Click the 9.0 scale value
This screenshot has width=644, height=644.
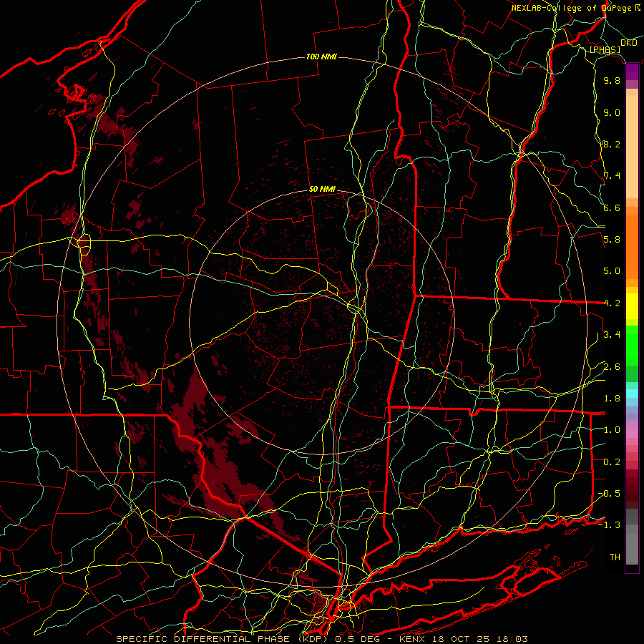point(612,112)
